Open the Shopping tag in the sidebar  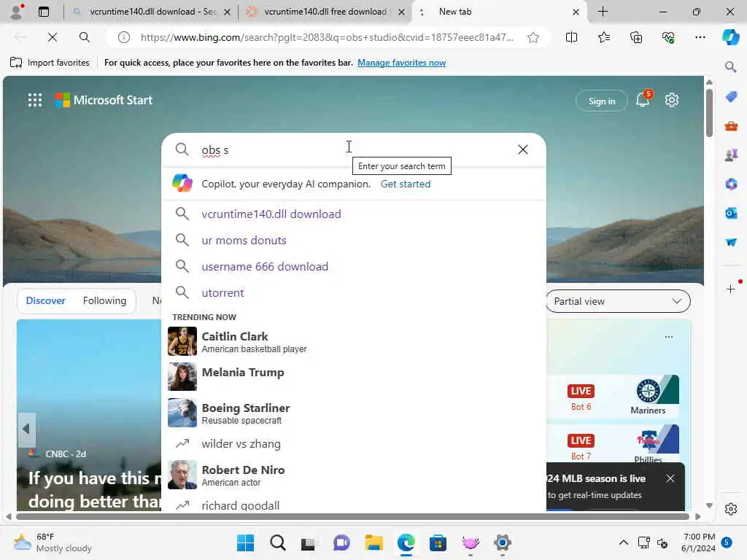click(731, 97)
